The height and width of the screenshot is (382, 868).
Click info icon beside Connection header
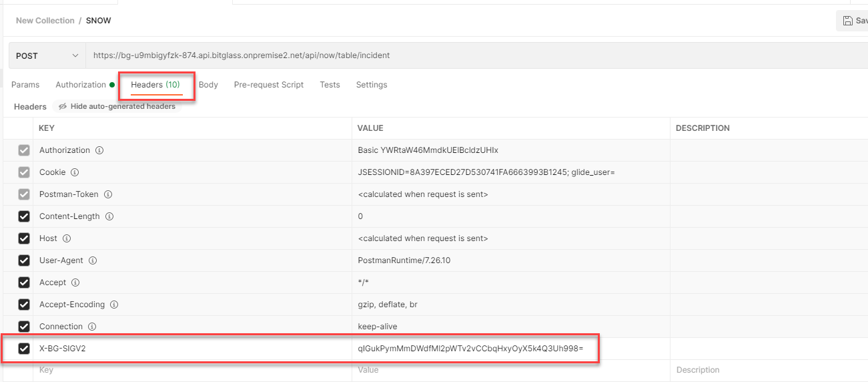point(92,327)
